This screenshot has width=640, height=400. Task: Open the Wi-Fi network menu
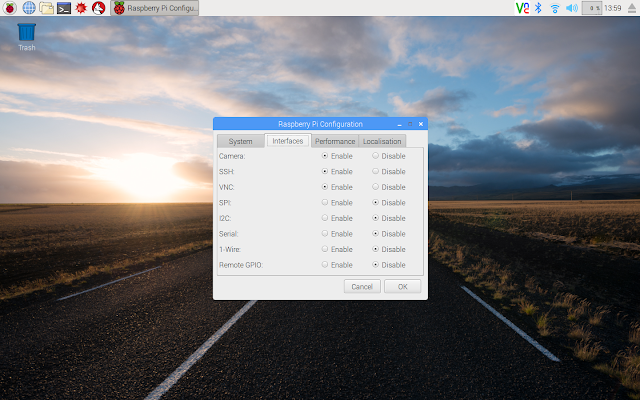point(554,8)
